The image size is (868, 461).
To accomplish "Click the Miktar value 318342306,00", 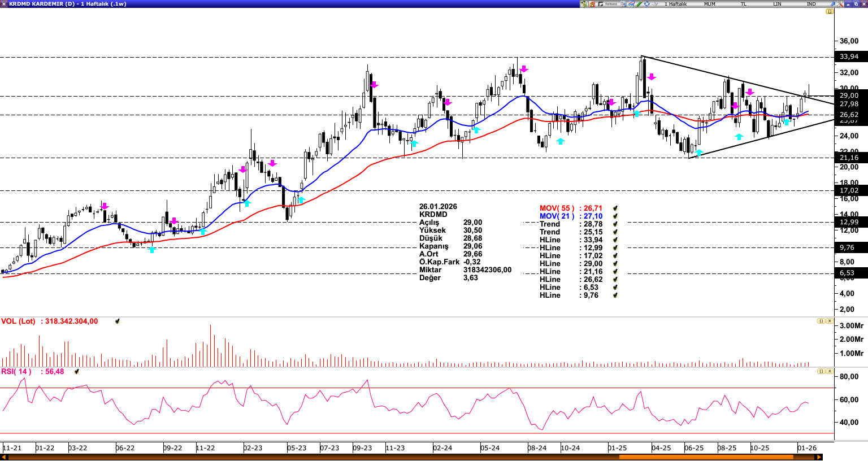I will pos(487,270).
